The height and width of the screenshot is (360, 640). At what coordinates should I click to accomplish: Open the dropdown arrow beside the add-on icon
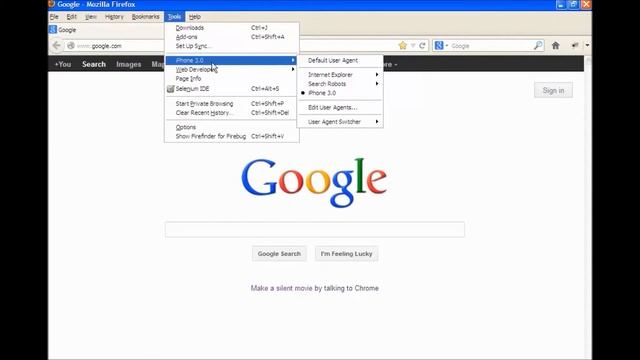tap(587, 45)
